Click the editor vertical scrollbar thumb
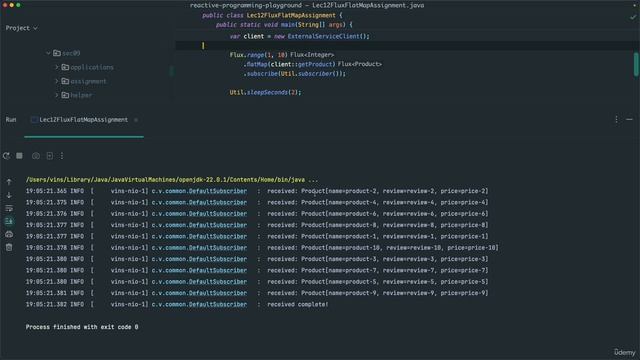Viewport: 640px width, 360px height. (636, 64)
